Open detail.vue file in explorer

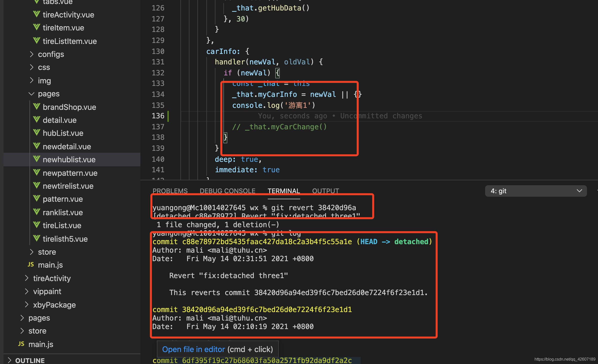59,120
